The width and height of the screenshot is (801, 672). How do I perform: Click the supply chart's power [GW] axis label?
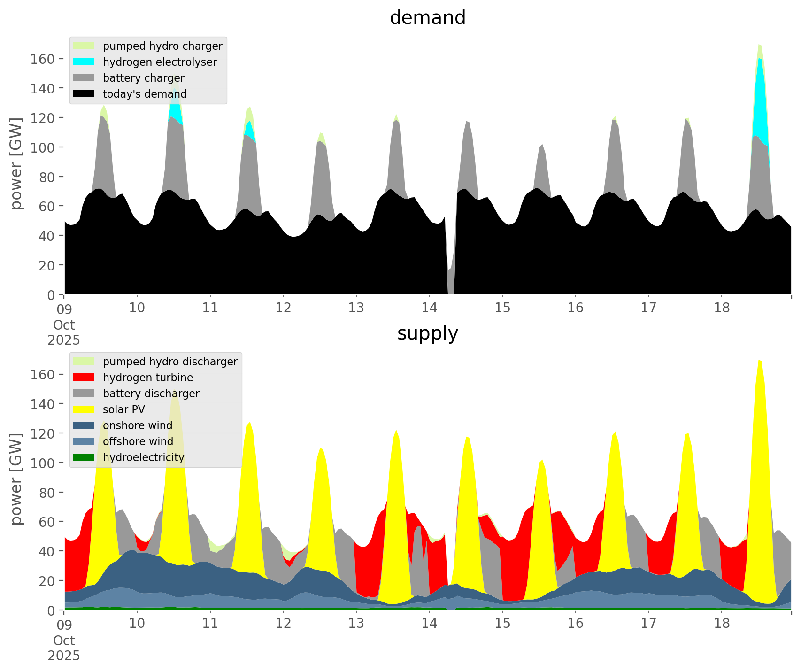coord(16,479)
